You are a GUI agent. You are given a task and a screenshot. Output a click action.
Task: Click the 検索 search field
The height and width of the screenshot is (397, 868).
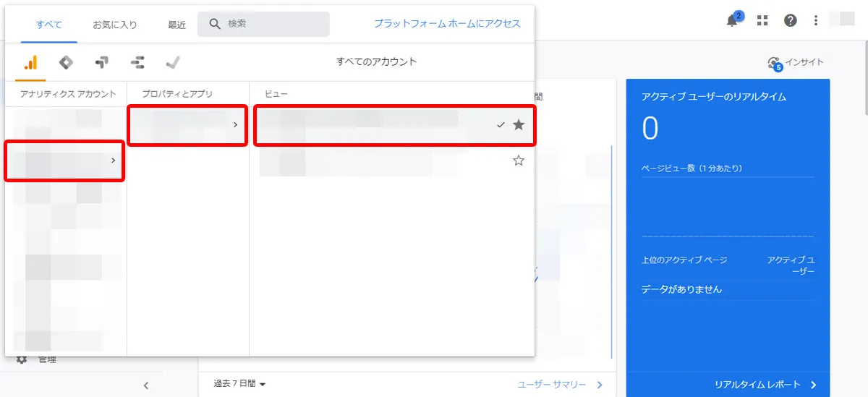pyautogui.click(x=273, y=24)
